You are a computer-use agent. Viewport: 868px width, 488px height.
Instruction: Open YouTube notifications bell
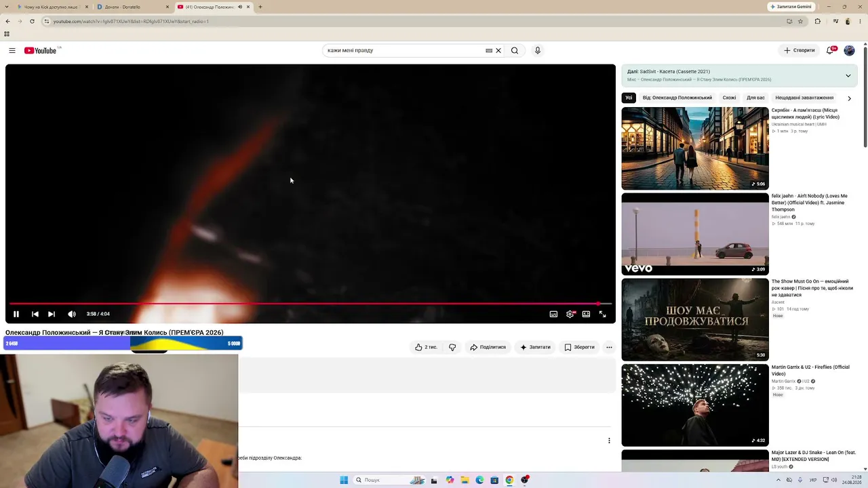pos(830,50)
